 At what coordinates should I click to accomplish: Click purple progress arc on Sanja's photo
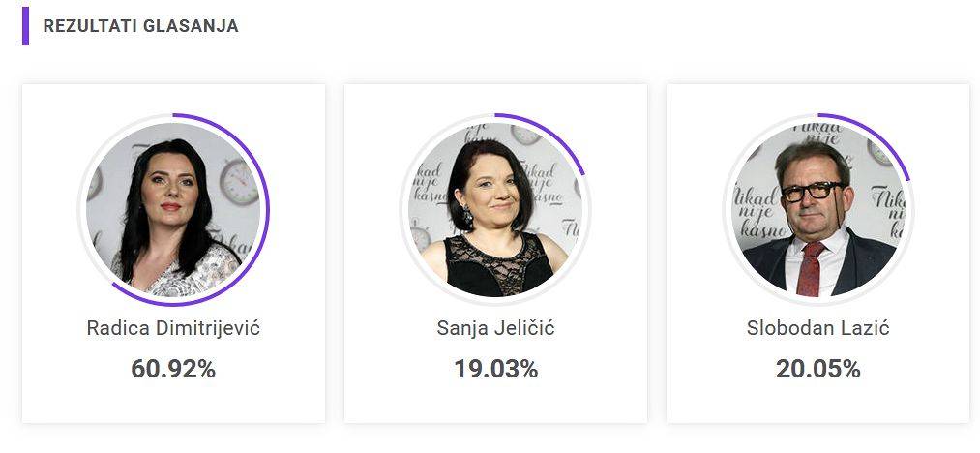(x=559, y=136)
